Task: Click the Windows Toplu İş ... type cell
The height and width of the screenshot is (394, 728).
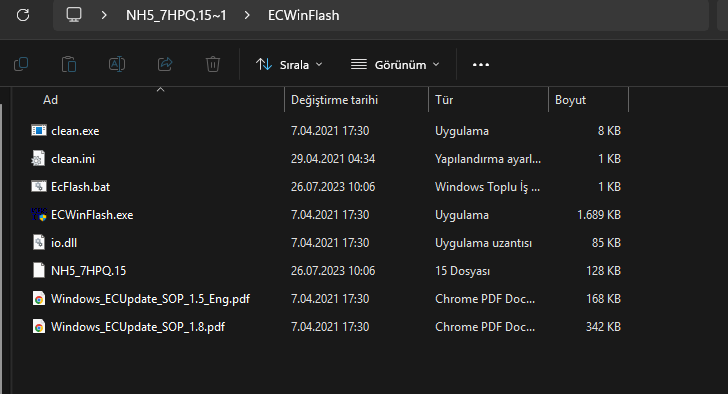Action: [488, 187]
